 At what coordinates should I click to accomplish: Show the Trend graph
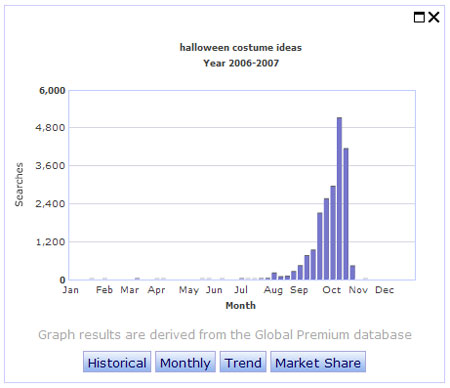coord(243,362)
